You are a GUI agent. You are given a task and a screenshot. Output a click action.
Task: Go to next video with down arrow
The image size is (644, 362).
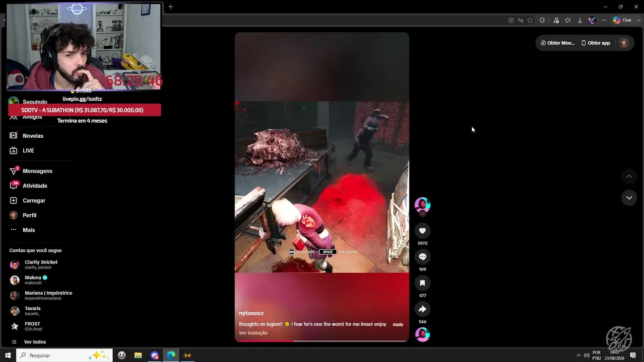click(x=629, y=198)
